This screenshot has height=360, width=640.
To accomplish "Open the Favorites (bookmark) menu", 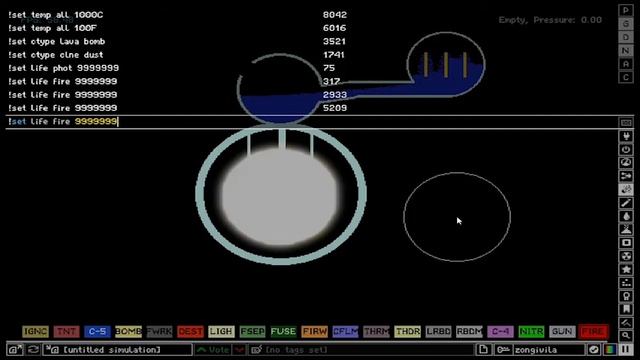I will pos(626,309).
